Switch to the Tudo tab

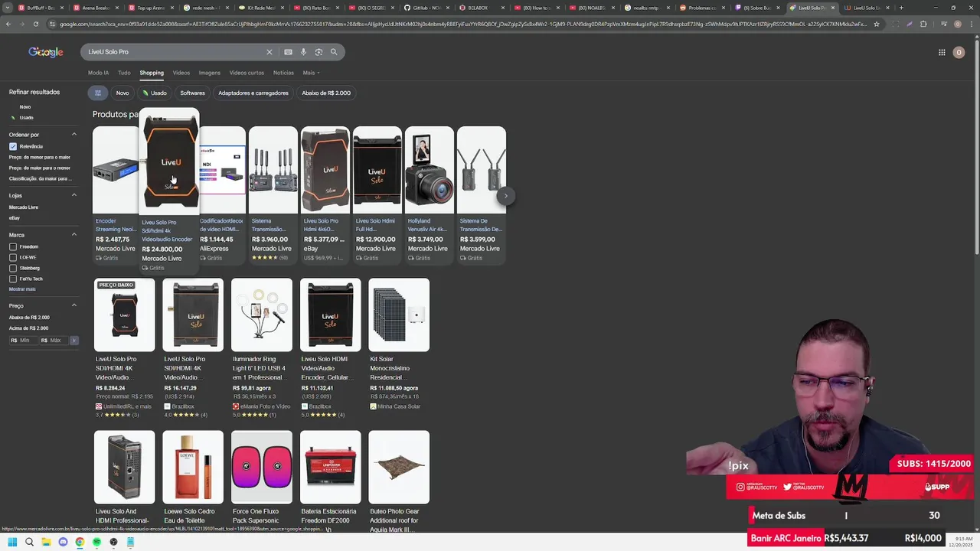(x=124, y=73)
